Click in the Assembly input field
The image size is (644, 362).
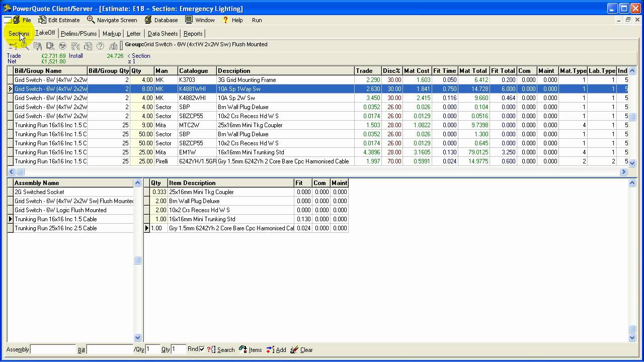pos(53,349)
